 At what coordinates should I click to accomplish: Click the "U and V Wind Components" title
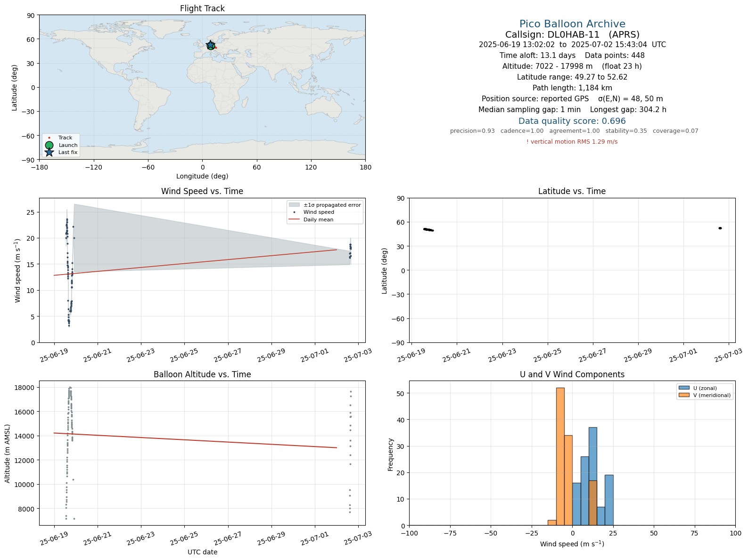click(572, 374)
